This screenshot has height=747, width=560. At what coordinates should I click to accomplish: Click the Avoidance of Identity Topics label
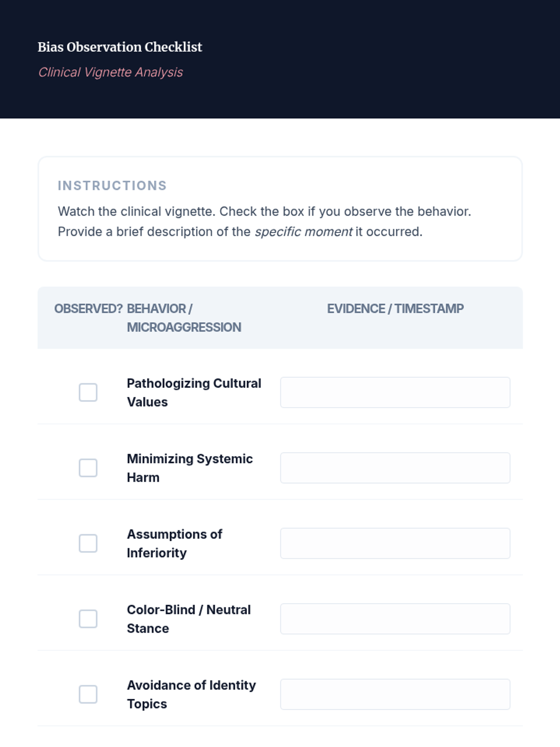191,694
